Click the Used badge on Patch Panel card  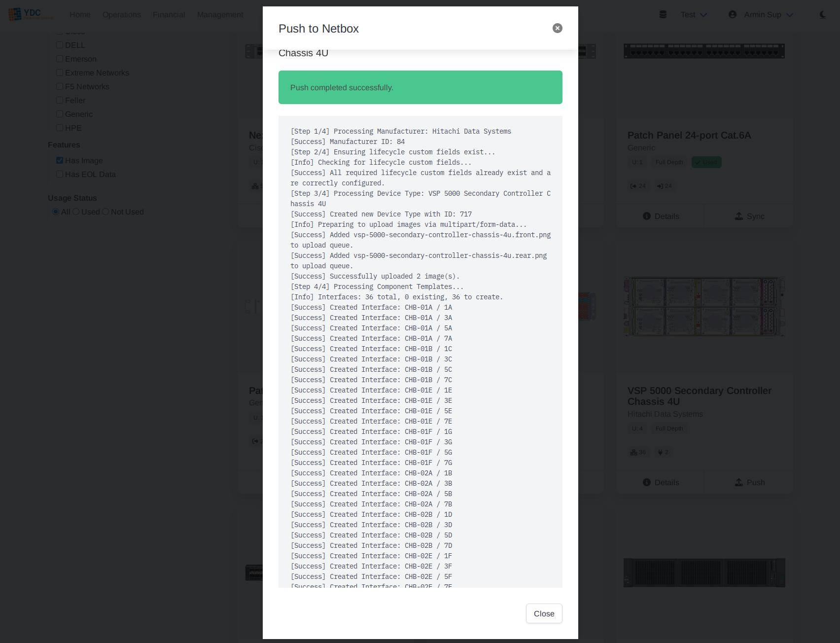pos(706,162)
